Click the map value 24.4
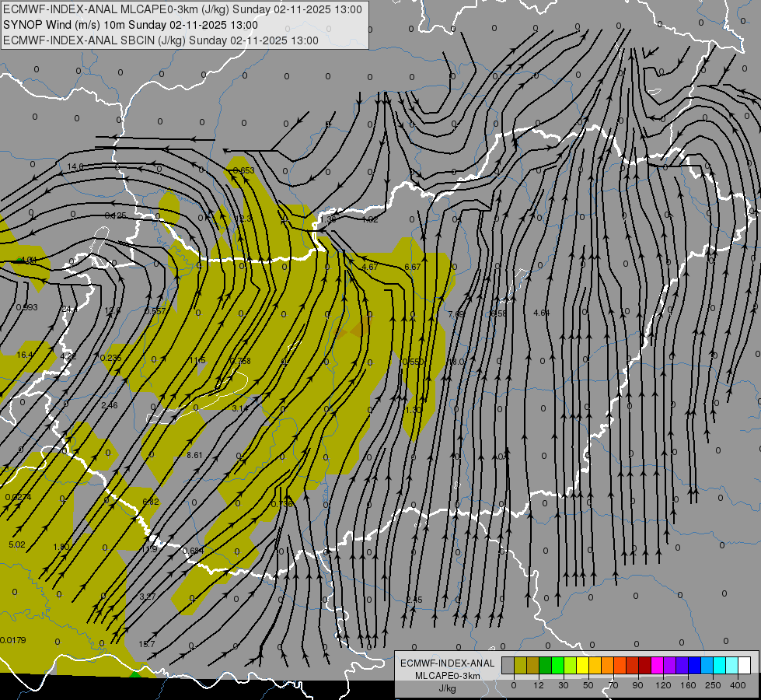Screen dimensions: 761x700 pos(69,309)
